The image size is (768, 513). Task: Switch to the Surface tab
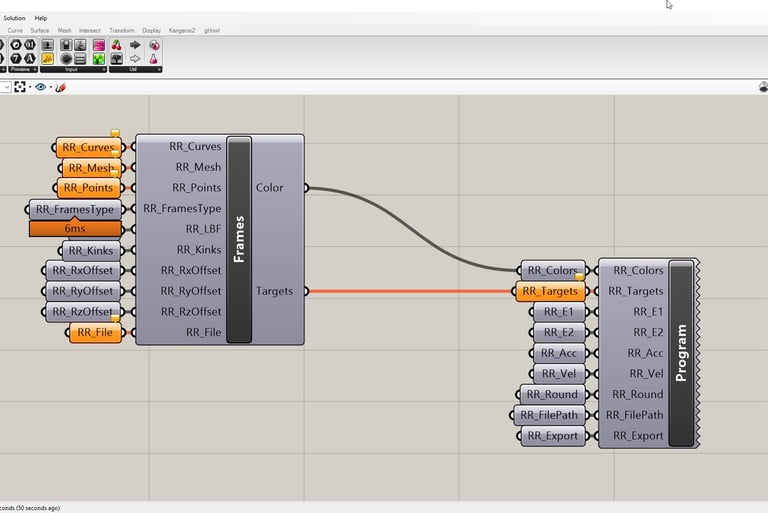click(x=40, y=30)
